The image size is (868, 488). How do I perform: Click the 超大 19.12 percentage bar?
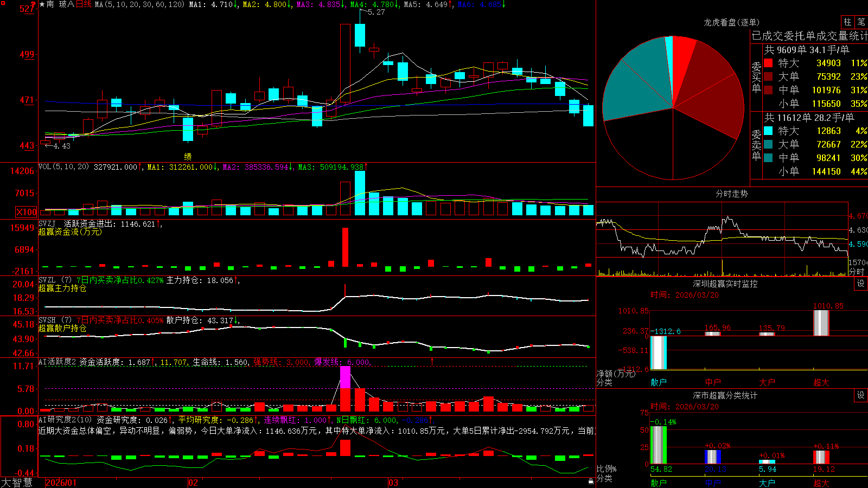(821, 458)
